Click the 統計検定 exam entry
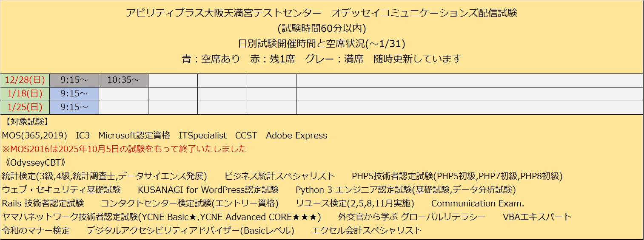The width and height of the screenshot is (644, 240). [104, 176]
